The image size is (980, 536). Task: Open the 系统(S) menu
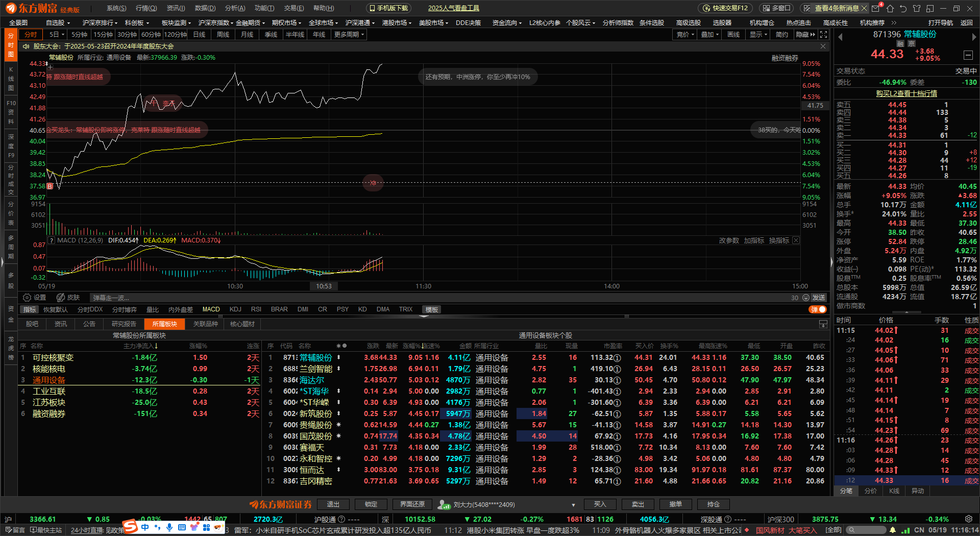click(x=116, y=8)
